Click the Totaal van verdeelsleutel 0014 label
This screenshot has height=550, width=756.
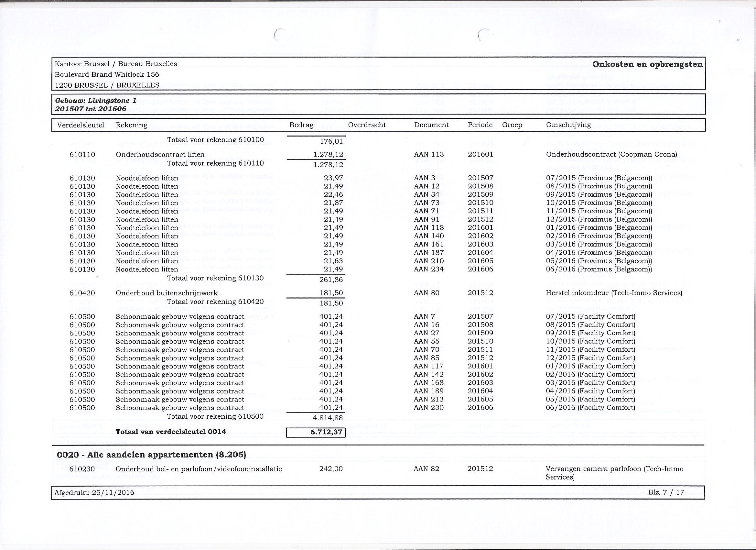coord(171,432)
